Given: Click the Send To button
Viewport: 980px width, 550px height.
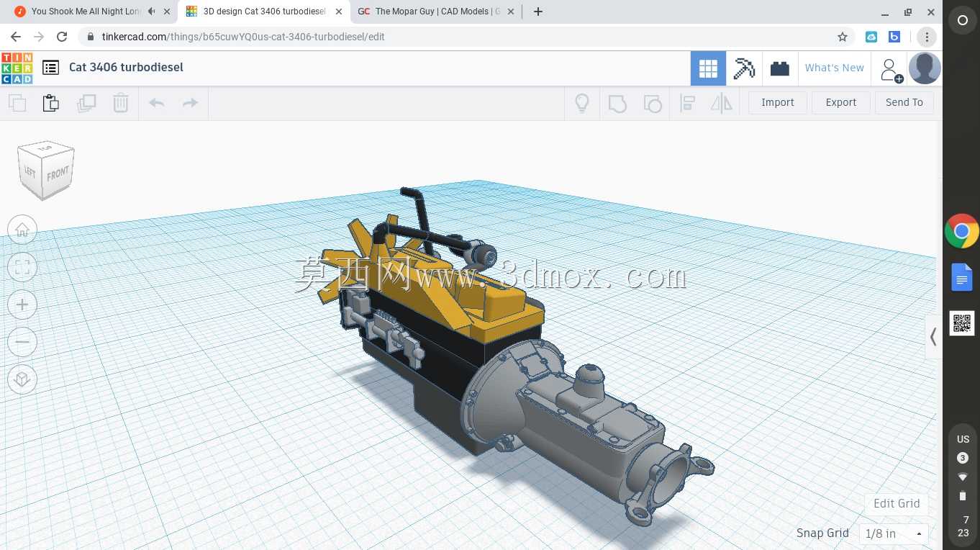Looking at the screenshot, I should click(904, 102).
